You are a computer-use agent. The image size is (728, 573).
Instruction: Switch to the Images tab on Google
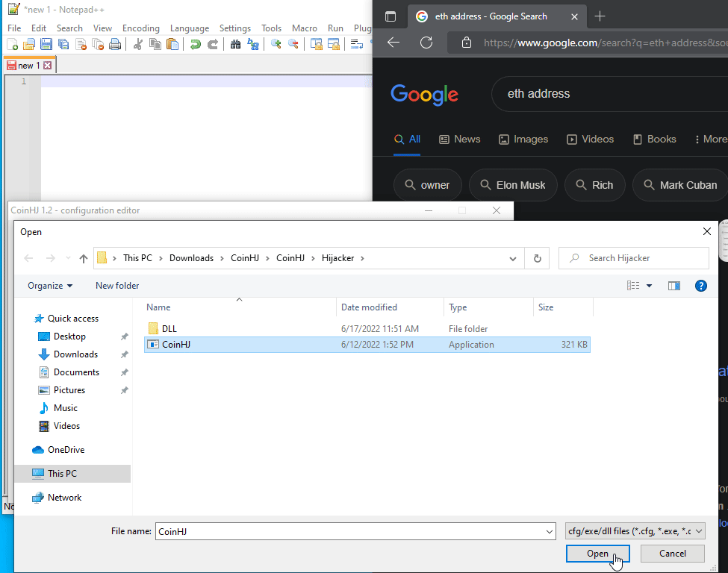click(523, 140)
